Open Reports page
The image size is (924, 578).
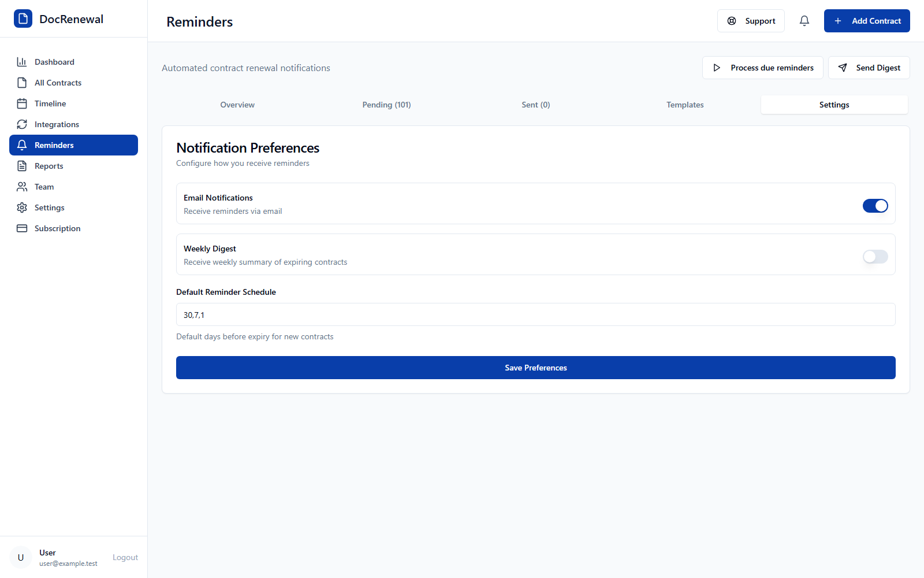click(73, 166)
